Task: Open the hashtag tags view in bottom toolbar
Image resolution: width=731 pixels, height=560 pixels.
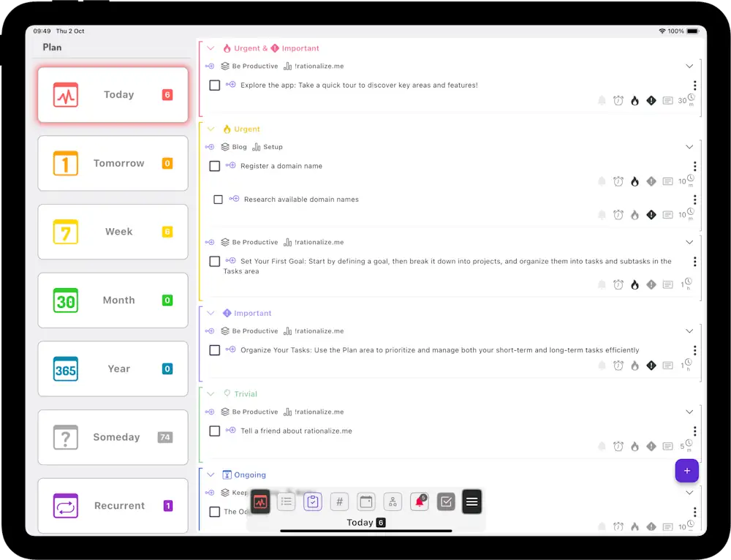Action: coord(339,502)
